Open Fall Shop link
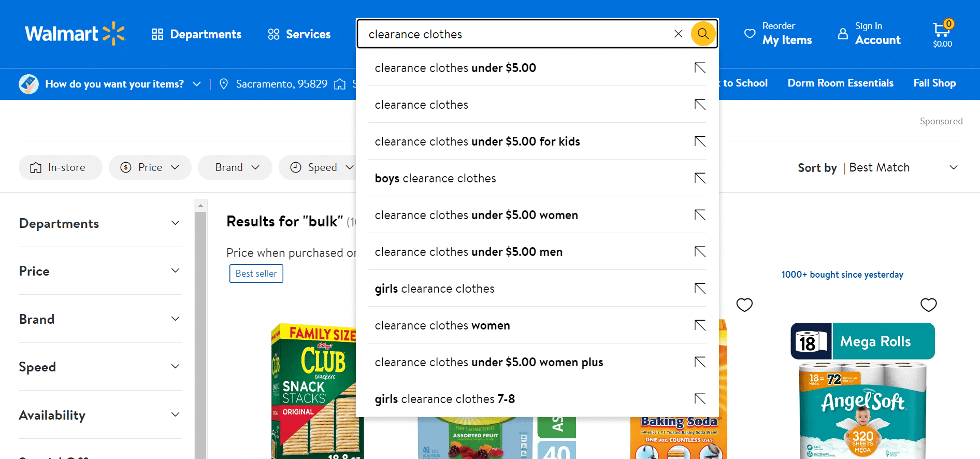 (x=934, y=83)
